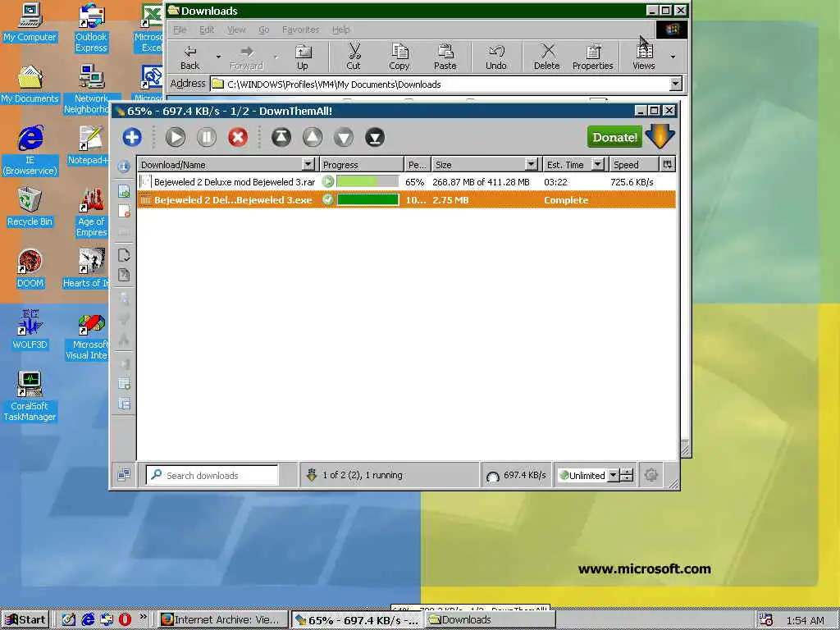Click the checkmark status icon of .exe download
This screenshot has width=840, height=630.
pos(328,200)
